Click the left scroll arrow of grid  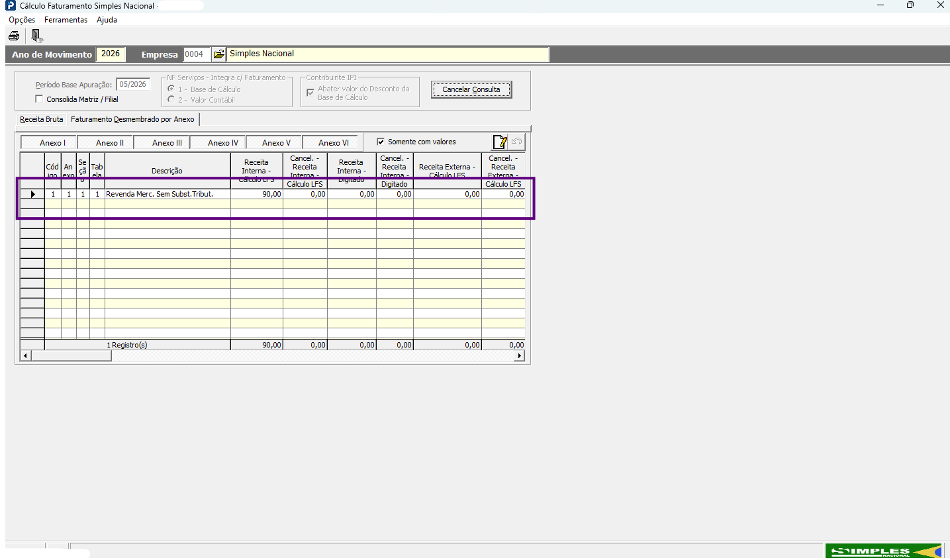[26, 356]
